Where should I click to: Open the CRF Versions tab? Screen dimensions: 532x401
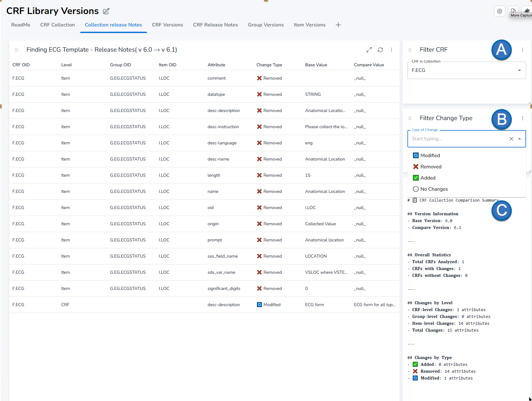168,25
